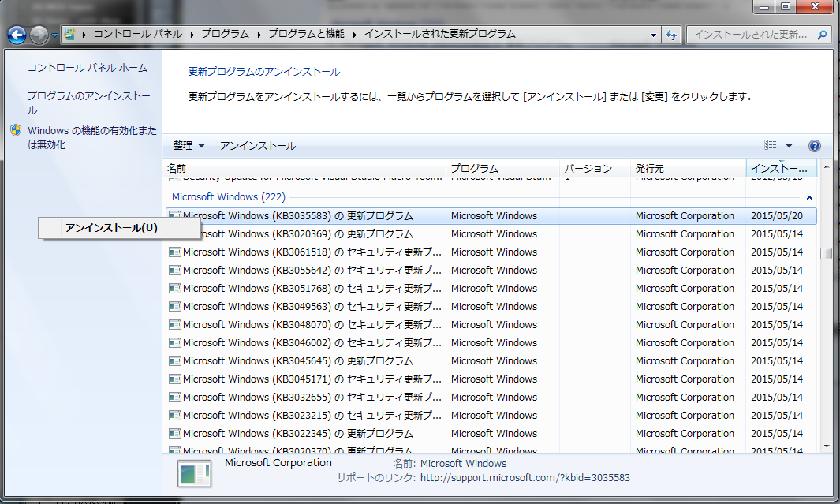
Task: Sort by the 名前 column header
Action: 304,169
